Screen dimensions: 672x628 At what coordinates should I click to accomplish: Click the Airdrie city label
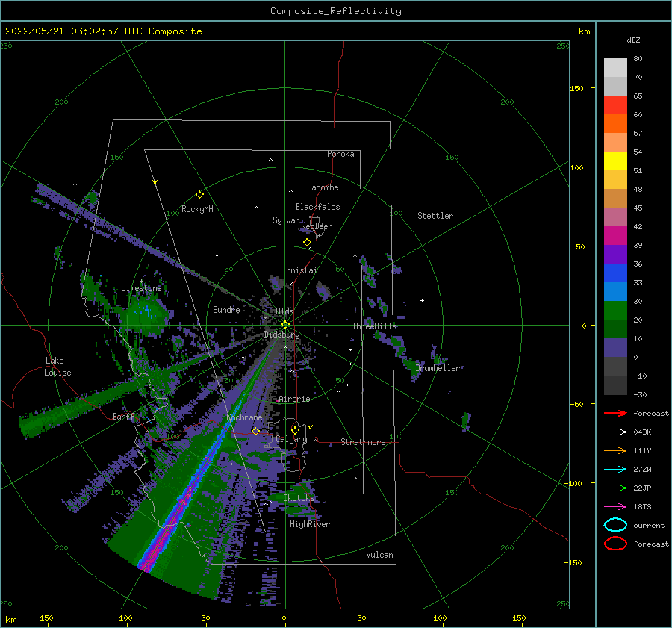click(294, 399)
